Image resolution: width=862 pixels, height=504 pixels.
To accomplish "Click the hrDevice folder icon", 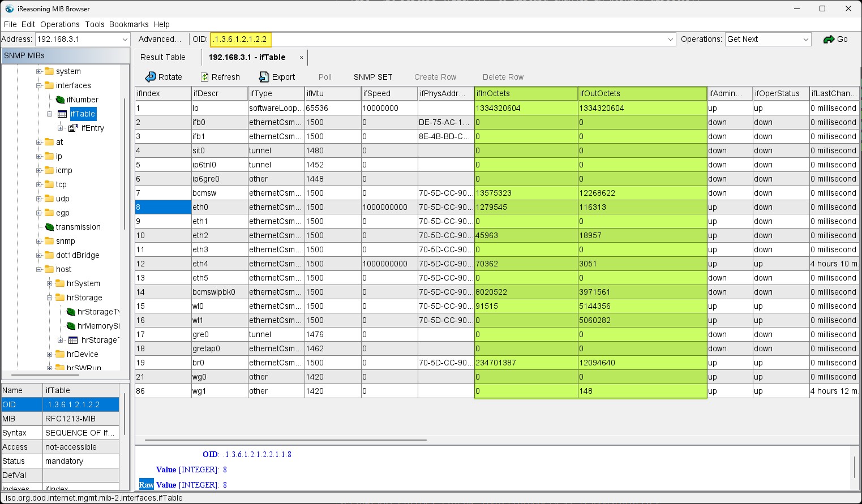I will (60, 354).
